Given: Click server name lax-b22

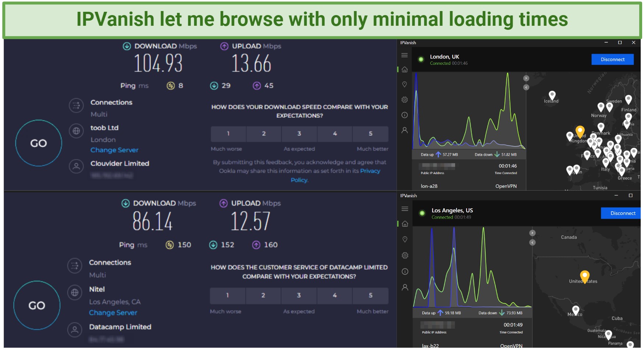Looking at the screenshot, I should [x=430, y=346].
